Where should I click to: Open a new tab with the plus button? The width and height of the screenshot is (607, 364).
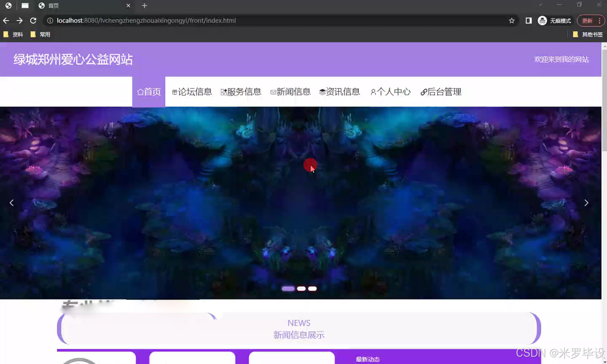click(x=144, y=5)
